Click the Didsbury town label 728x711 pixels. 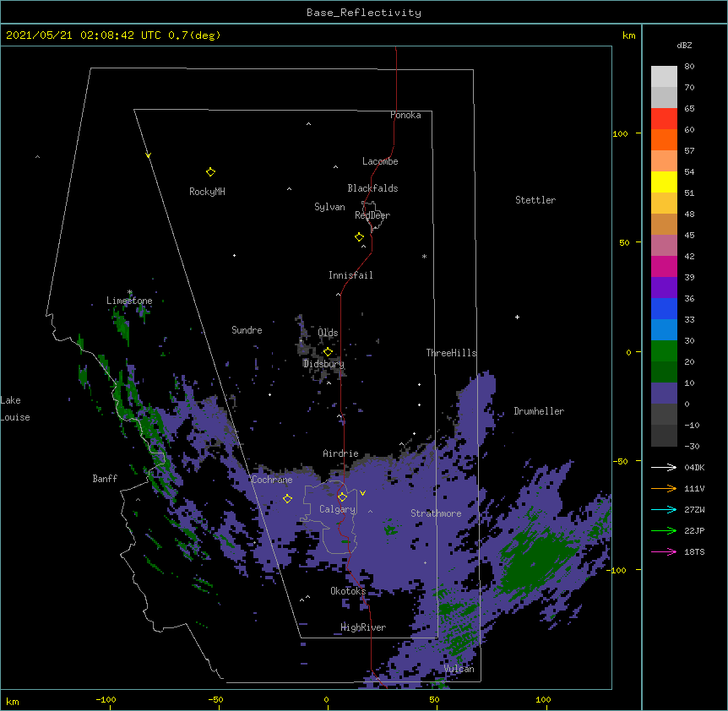(323, 364)
